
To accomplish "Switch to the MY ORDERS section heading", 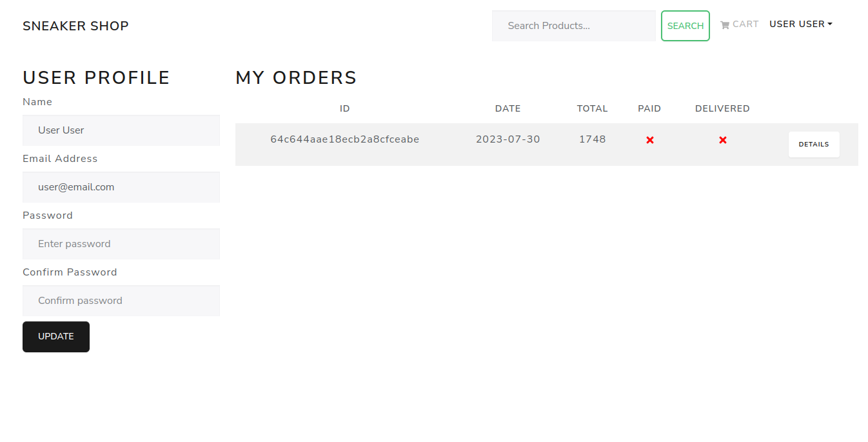I will click(x=295, y=77).
